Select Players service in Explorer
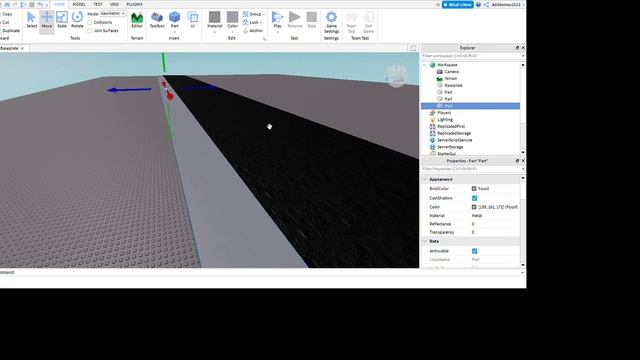This screenshot has height=360, width=640. [x=444, y=113]
